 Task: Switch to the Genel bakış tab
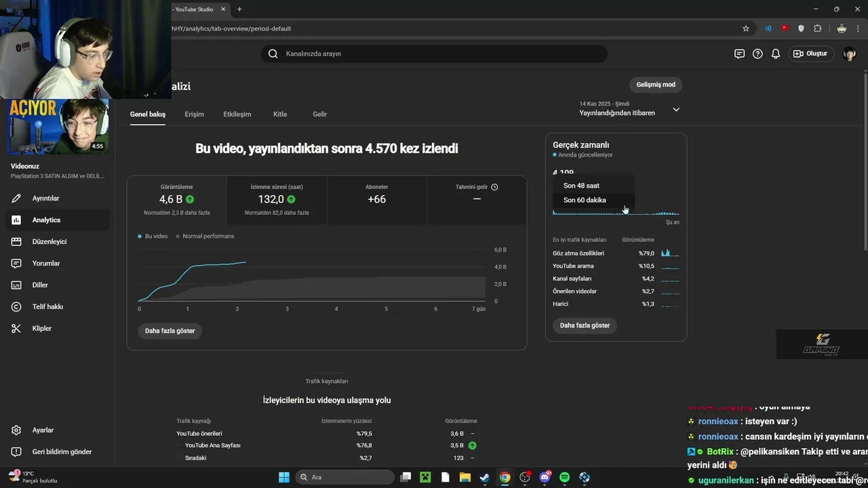pyautogui.click(x=148, y=114)
